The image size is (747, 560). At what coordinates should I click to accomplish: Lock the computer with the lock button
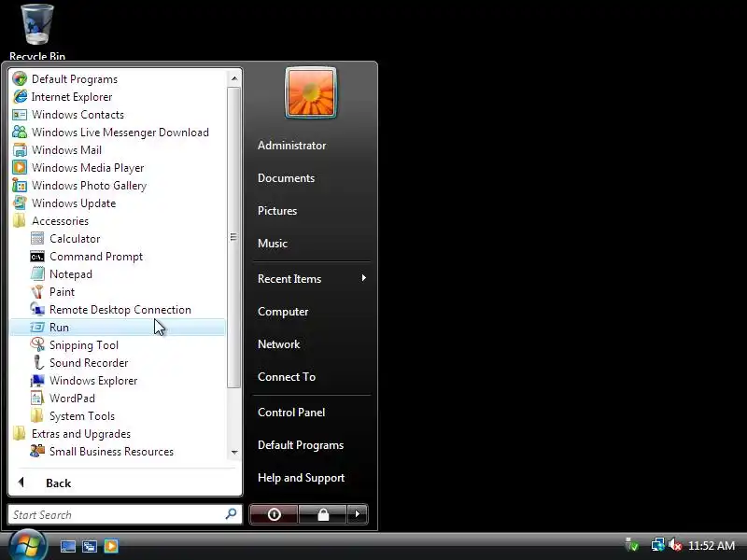(323, 514)
